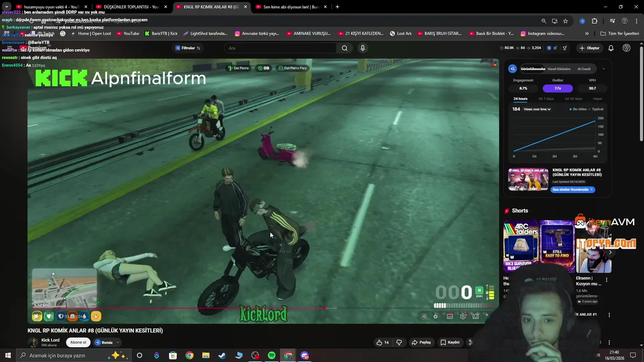Open video player settings gear
This screenshot has height=362, width=644.
tap(463, 316)
